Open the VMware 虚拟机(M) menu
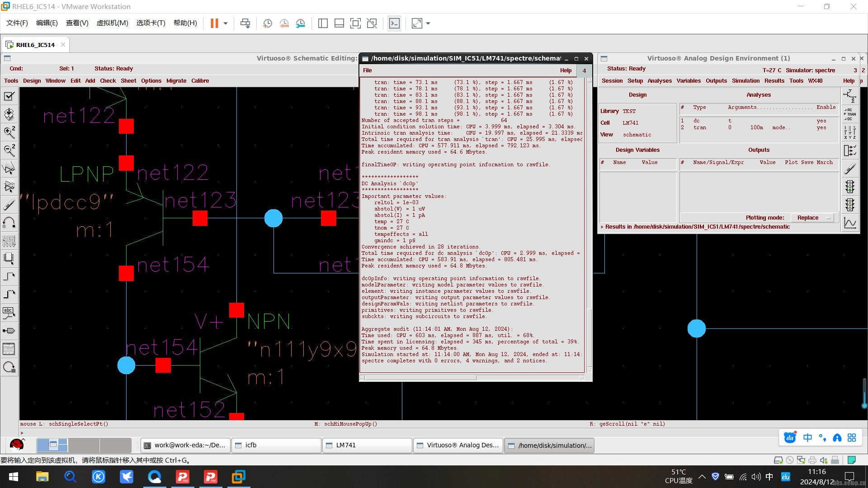The height and width of the screenshot is (488, 868). (112, 23)
